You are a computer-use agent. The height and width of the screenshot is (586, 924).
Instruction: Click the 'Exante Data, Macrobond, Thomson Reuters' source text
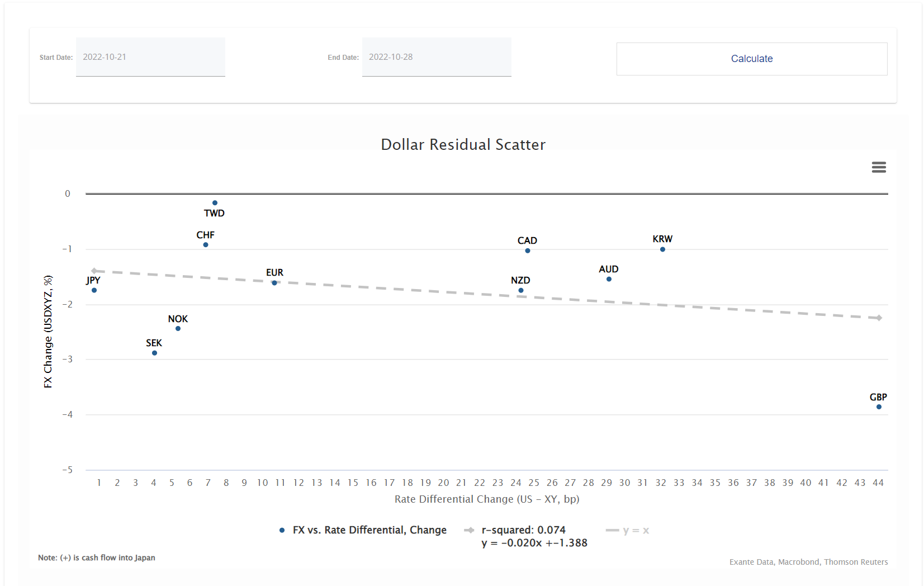point(808,562)
